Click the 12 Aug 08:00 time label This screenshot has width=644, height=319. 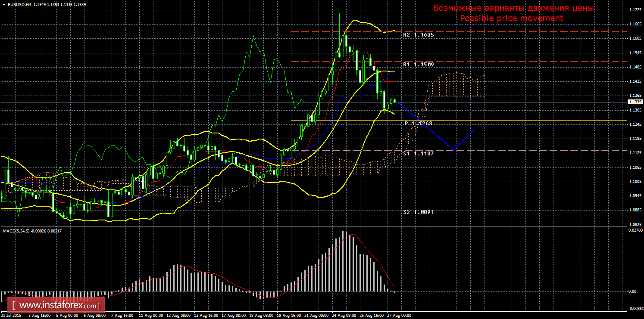pos(179,315)
